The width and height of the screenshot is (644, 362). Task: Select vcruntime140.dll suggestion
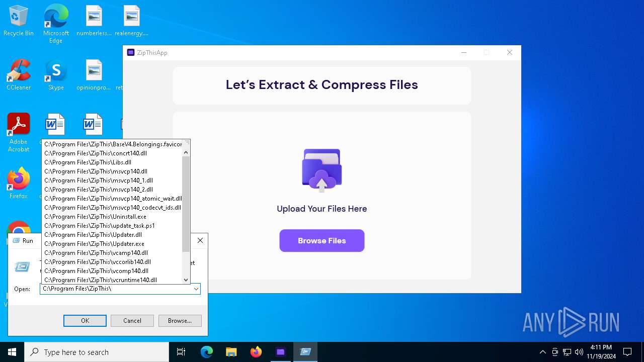112,280
